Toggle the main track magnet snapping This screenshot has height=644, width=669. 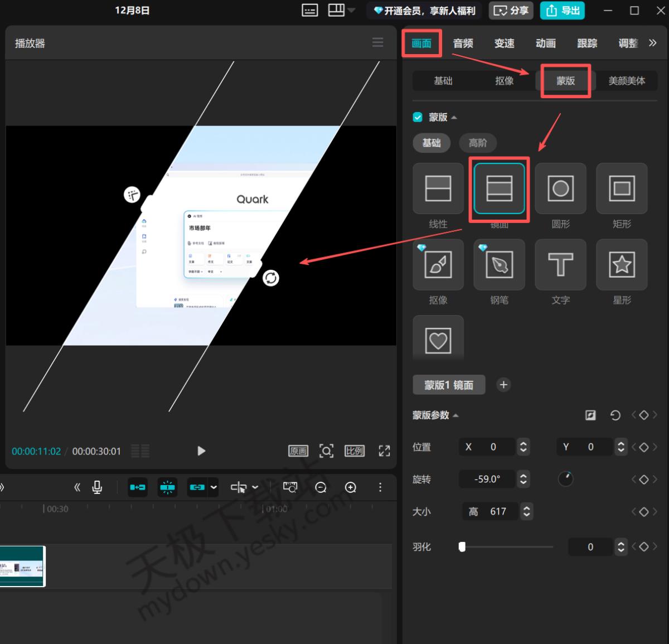click(138, 487)
